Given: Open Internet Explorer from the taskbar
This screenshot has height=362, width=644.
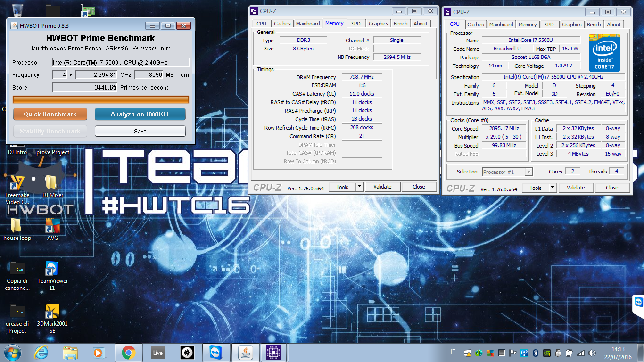Looking at the screenshot, I should pos(41,352).
